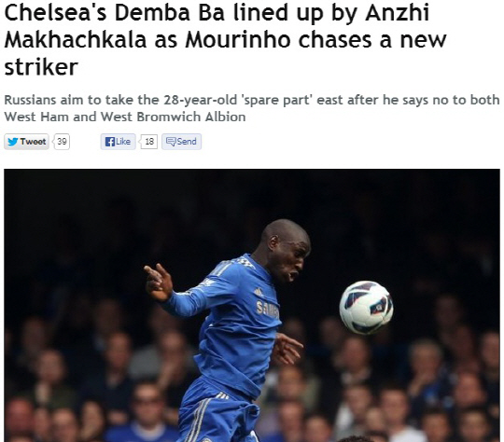Click the speech-bubble icon on Send
Screen dimensions: 504x442
coord(171,142)
